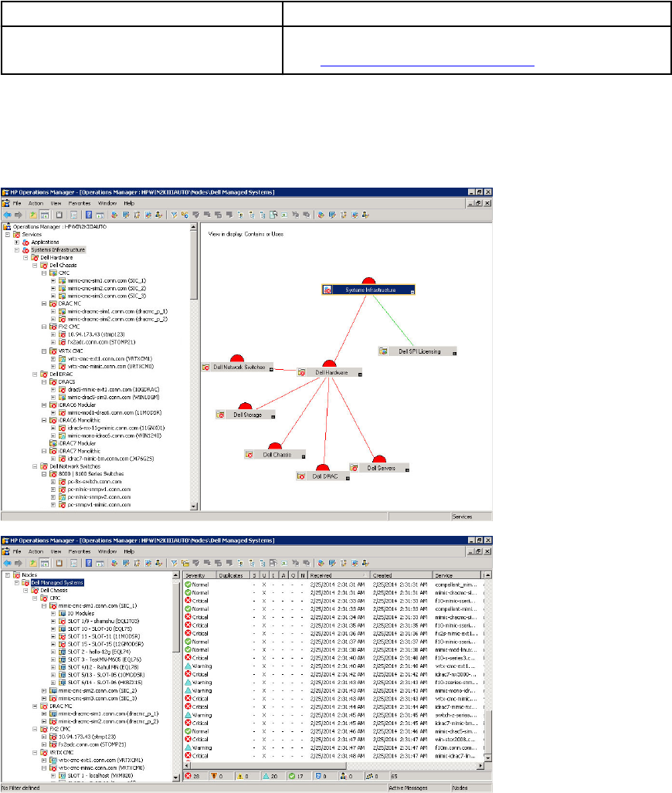Screen dimensions: 672x793
Task: Sort messages by Received column header
Action: coord(338,575)
